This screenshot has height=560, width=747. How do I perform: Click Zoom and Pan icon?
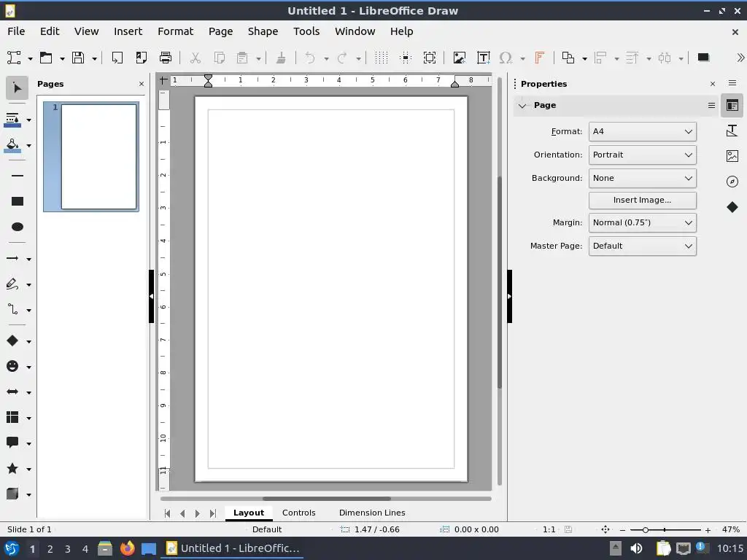point(430,58)
